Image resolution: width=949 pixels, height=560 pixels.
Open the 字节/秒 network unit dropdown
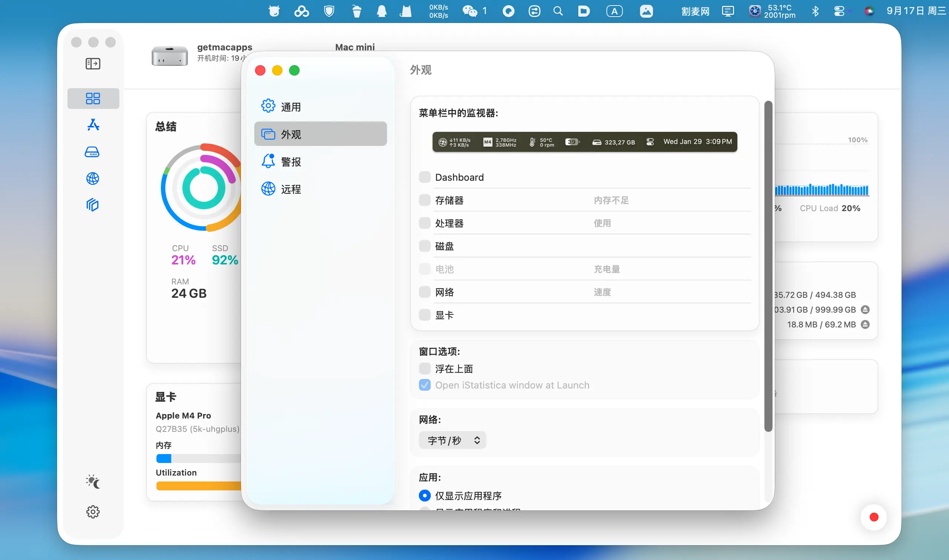point(452,440)
